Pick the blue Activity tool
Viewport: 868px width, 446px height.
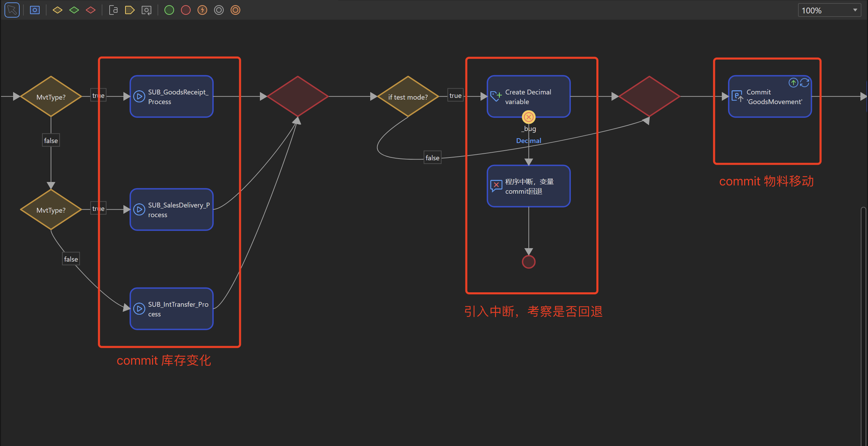[35, 10]
